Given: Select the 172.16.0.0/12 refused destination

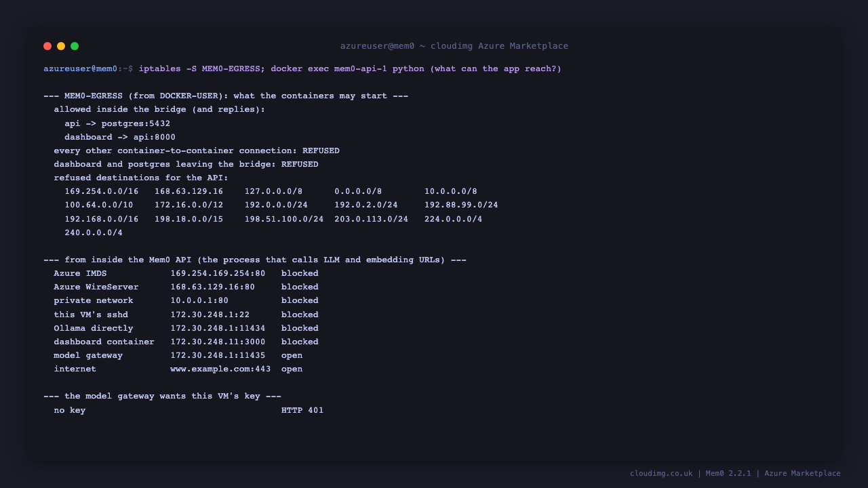Looking at the screenshot, I should (x=189, y=205).
